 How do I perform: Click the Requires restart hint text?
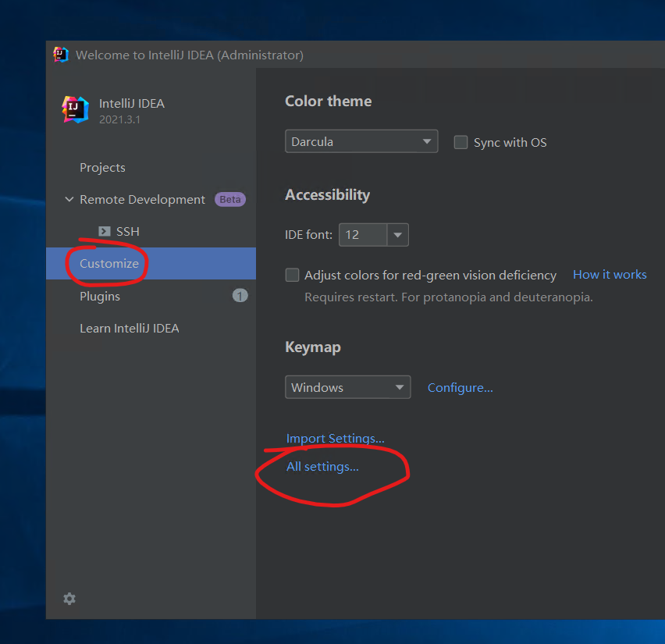click(x=449, y=297)
